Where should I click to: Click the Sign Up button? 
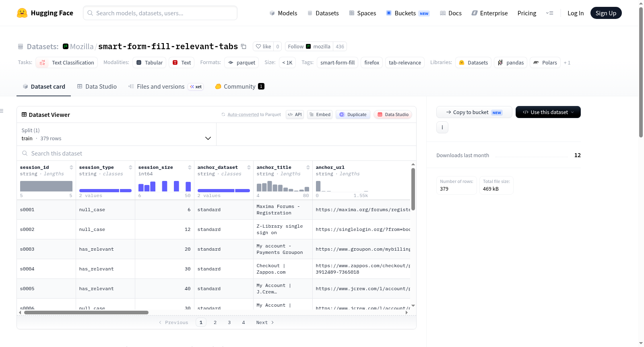pyautogui.click(x=606, y=13)
